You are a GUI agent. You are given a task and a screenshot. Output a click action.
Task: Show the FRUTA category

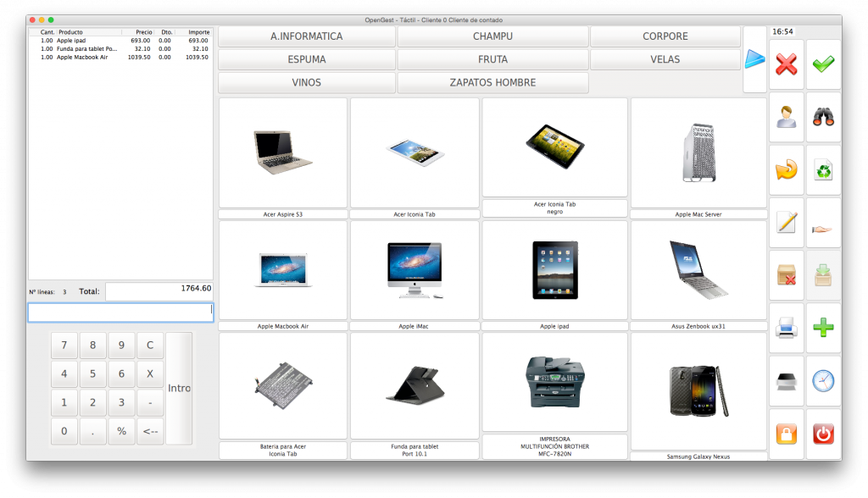[x=492, y=60]
